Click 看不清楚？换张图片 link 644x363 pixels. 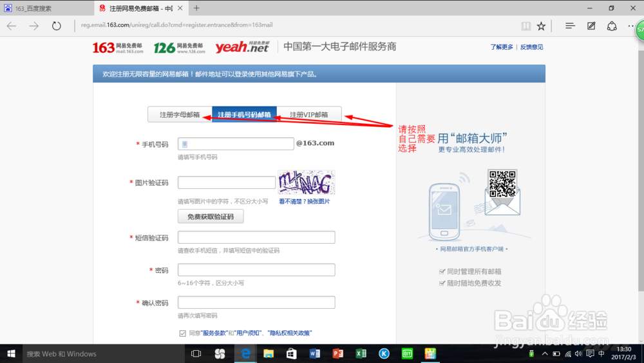pyautogui.click(x=304, y=201)
